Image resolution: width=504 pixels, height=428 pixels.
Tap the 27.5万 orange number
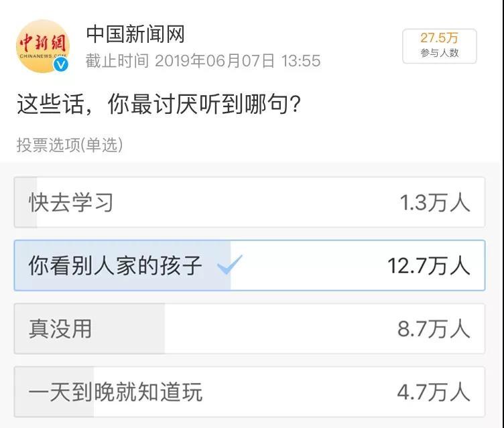(439, 38)
